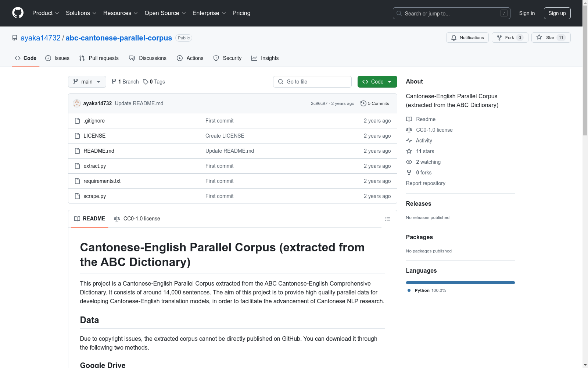Open the extract.py file

point(95,166)
